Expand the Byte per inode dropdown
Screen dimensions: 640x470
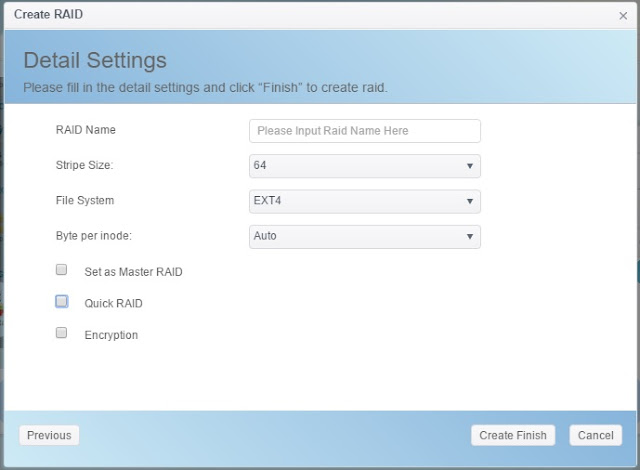pyautogui.click(x=364, y=237)
